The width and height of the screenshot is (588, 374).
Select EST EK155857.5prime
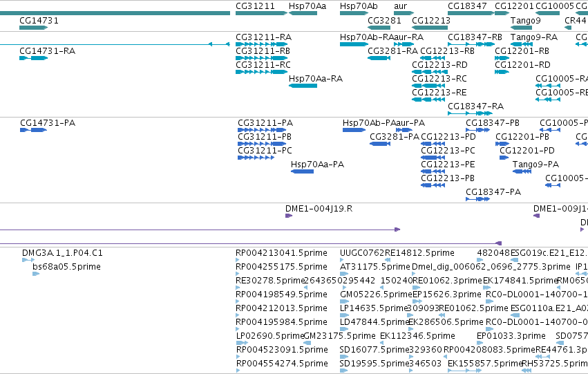tap(464, 371)
